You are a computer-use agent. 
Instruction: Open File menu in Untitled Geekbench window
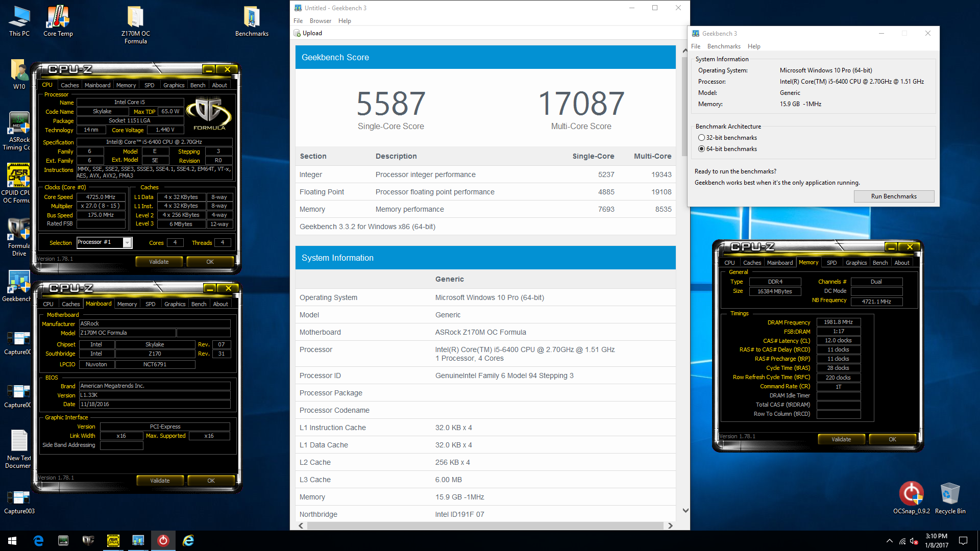click(298, 21)
